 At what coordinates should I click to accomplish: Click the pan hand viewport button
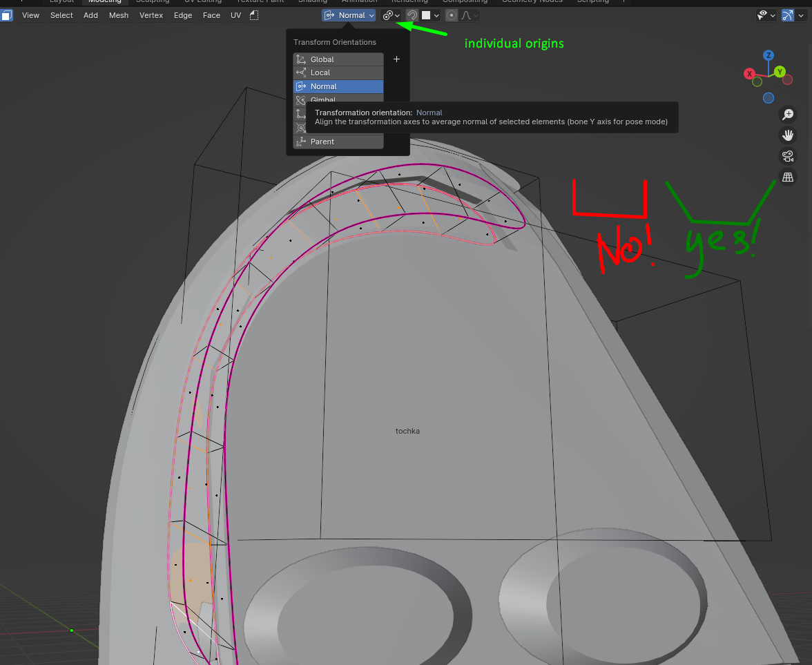(x=788, y=135)
